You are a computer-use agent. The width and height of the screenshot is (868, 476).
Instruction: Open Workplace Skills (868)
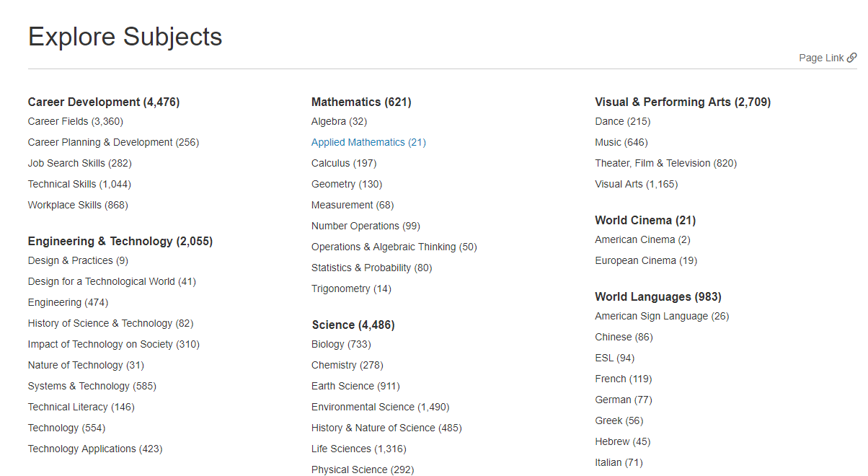[78, 205]
